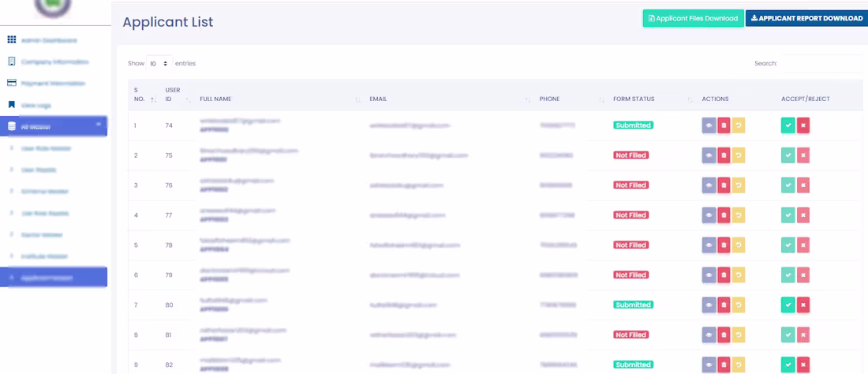The height and width of the screenshot is (374, 868).
Task: View applicant with user ID 75 (eye icon)
Action: (x=709, y=155)
